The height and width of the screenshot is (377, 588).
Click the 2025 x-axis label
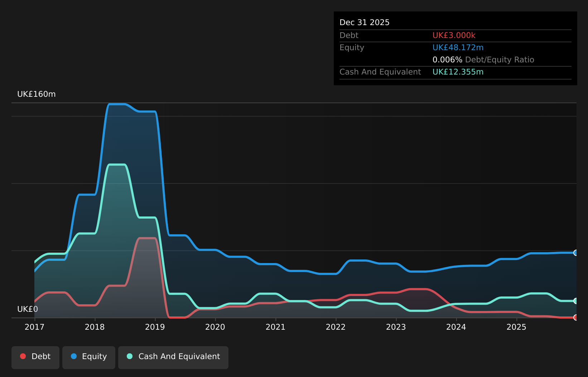[x=516, y=327]
